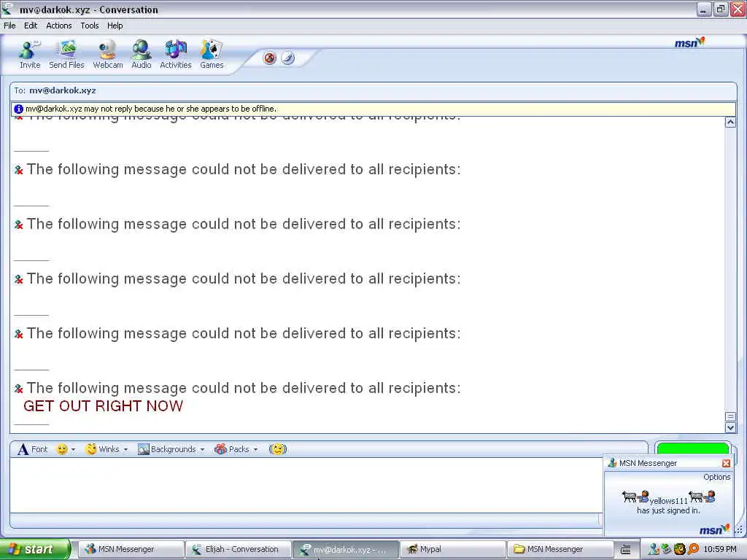Expand the Backgrounds dropdown arrow
747x560 pixels.
(x=202, y=449)
